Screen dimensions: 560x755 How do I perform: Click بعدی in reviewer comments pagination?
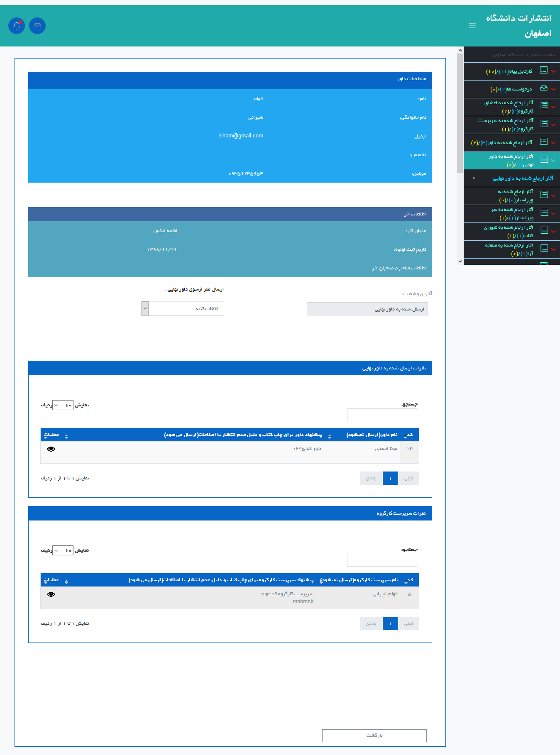tap(371, 478)
